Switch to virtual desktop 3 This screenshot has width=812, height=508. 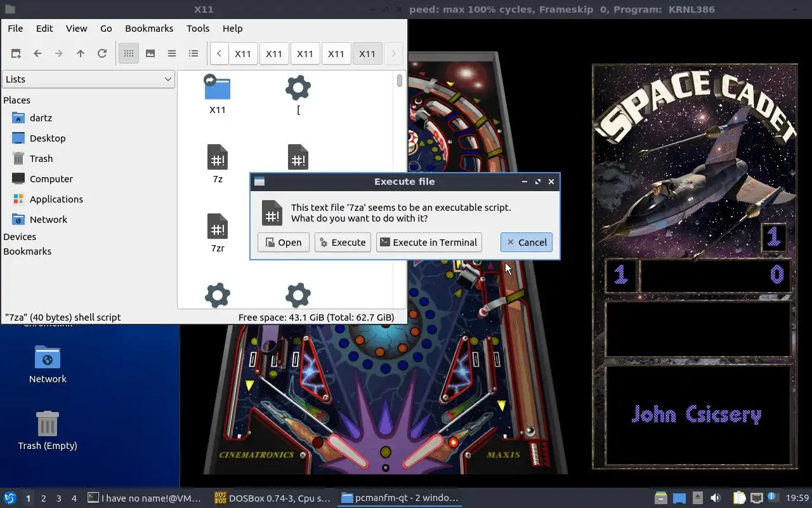pyautogui.click(x=58, y=498)
